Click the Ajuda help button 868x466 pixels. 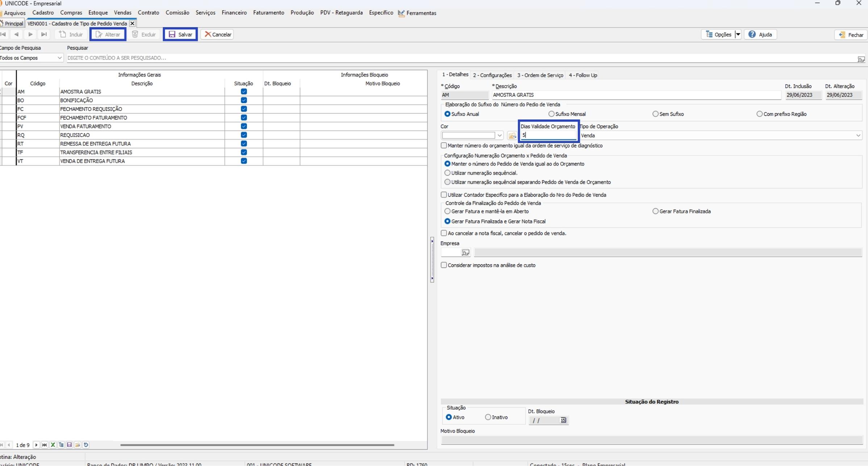click(760, 34)
